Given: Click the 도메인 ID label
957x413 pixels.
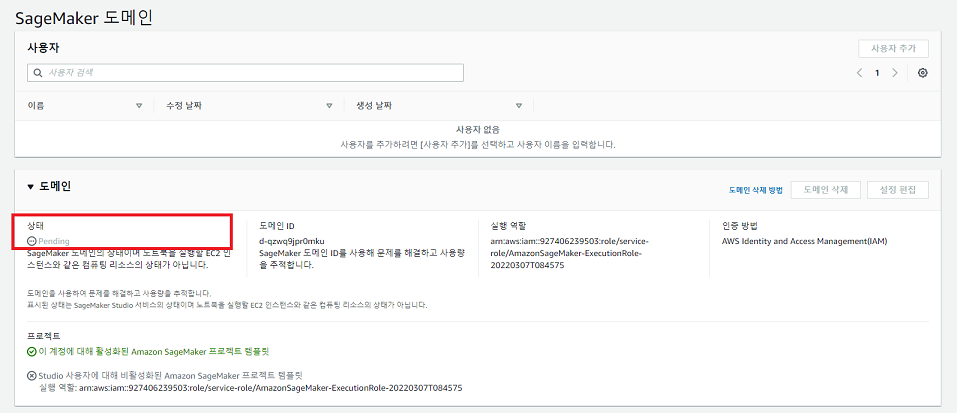Looking at the screenshot, I should [277, 225].
